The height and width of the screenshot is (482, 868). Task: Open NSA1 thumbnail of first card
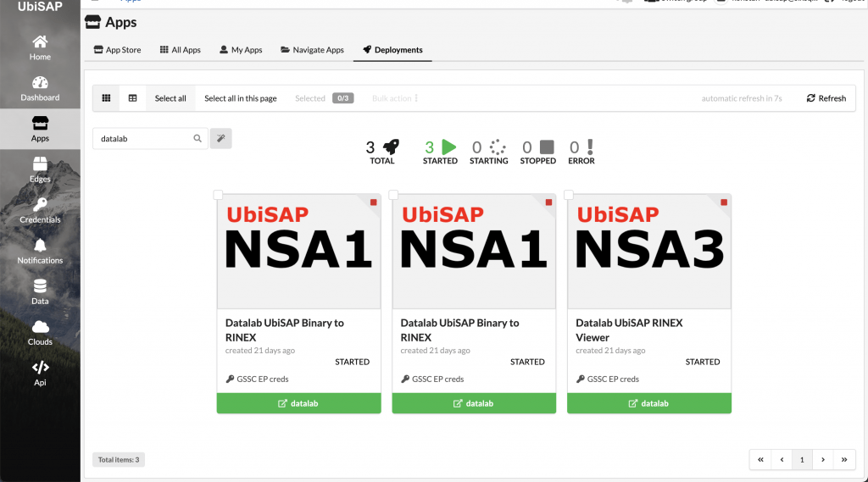299,252
